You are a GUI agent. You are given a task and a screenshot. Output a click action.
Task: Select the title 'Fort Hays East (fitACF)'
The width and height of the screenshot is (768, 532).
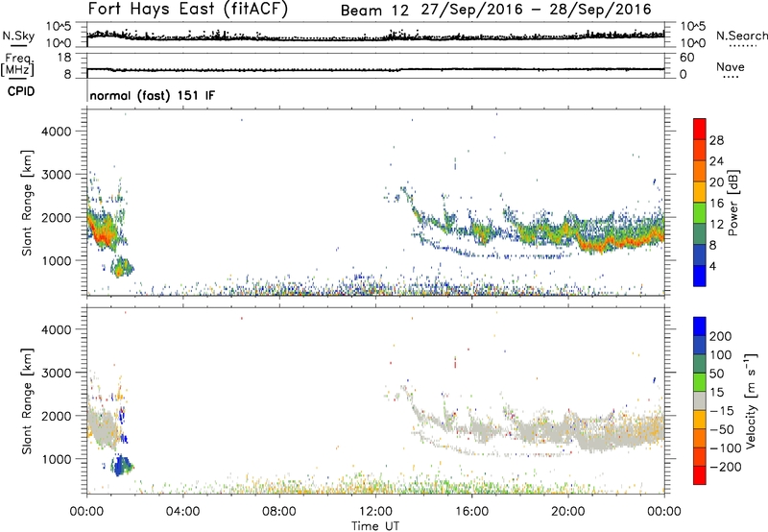pos(188,10)
